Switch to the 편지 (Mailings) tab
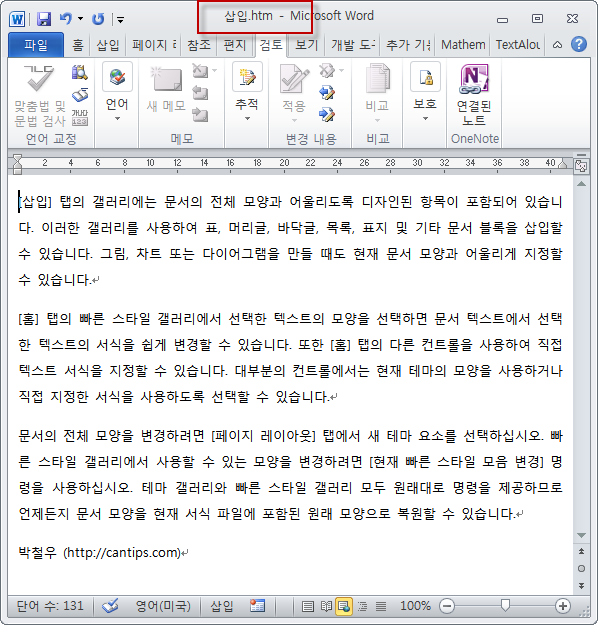The image size is (598, 625). pyautogui.click(x=235, y=45)
